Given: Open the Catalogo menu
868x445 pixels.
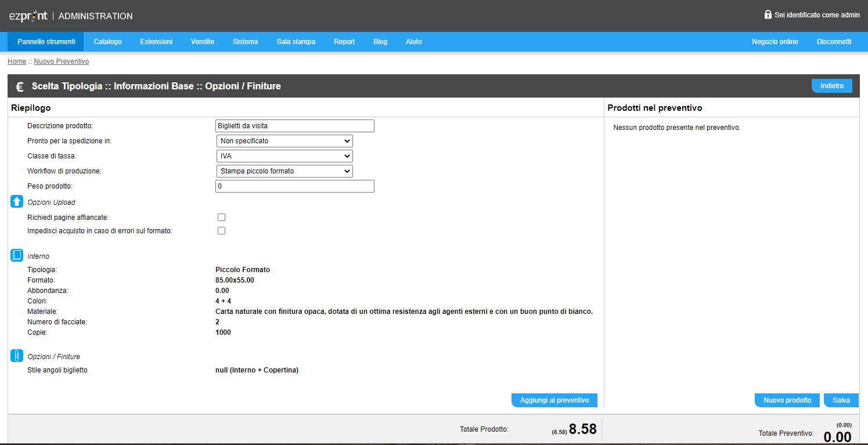Looking at the screenshot, I should click(x=108, y=42).
